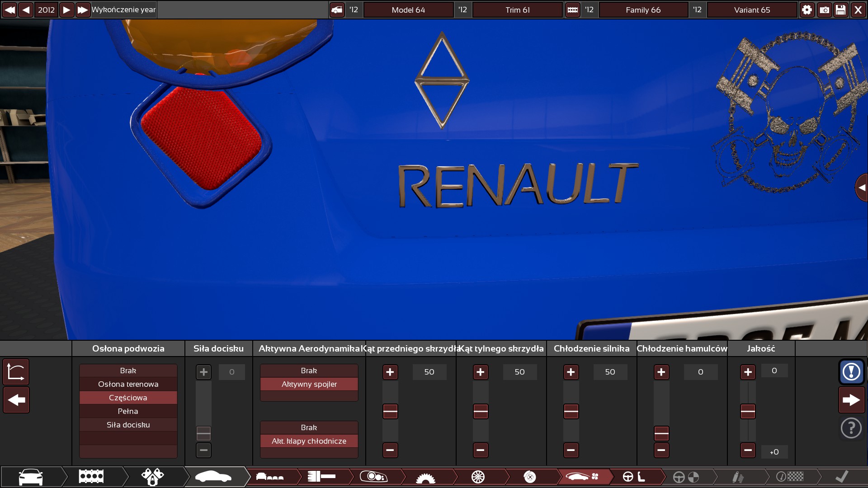This screenshot has height=488, width=868.
Task: Open the settings gear icon
Action: click(x=807, y=10)
